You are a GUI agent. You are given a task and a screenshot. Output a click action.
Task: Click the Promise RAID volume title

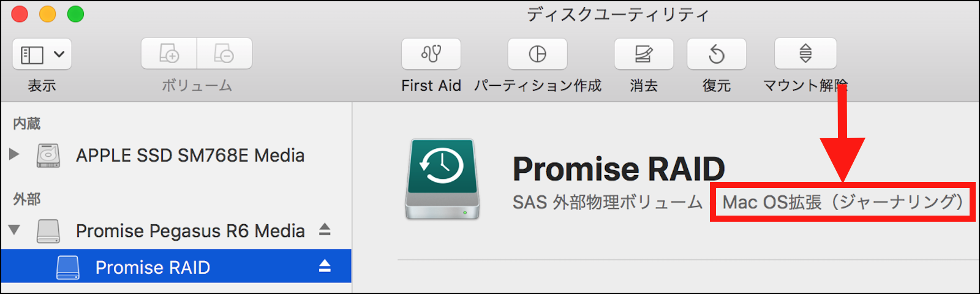(618, 168)
